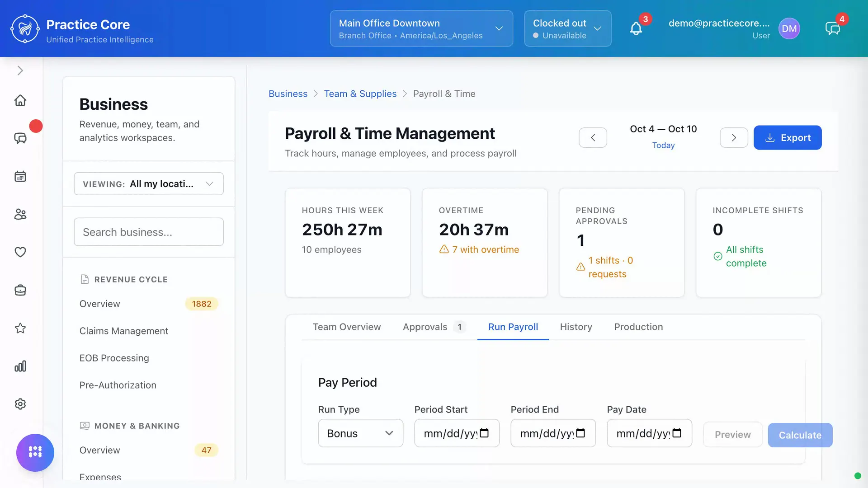The height and width of the screenshot is (488, 868).
Task: Open the briefcase Business icon in left rail
Action: pos(20,290)
